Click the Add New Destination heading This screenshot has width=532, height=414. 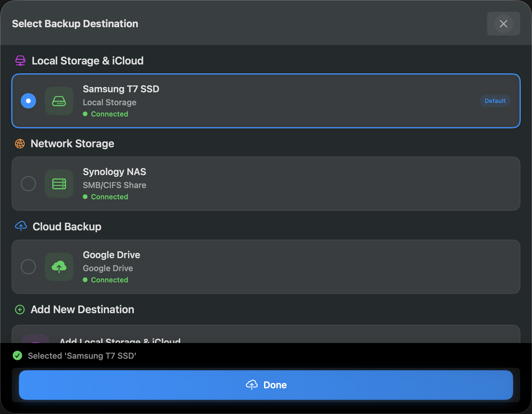(x=82, y=310)
